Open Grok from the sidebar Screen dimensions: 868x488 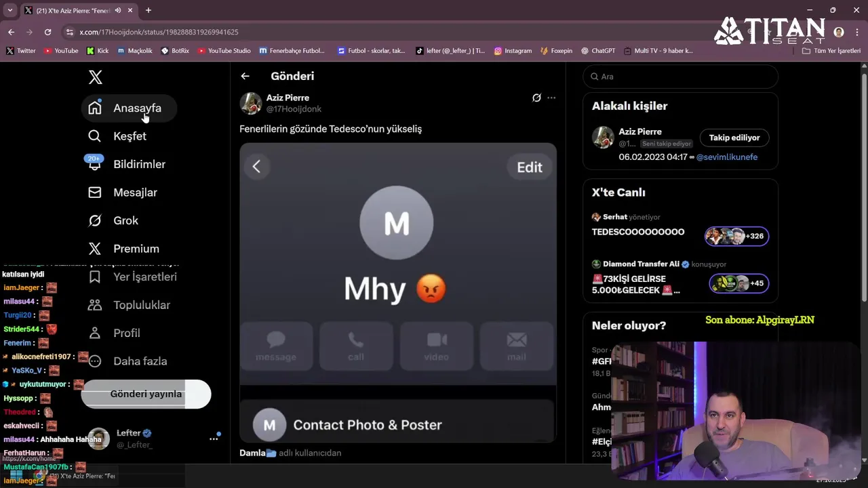(x=113, y=220)
